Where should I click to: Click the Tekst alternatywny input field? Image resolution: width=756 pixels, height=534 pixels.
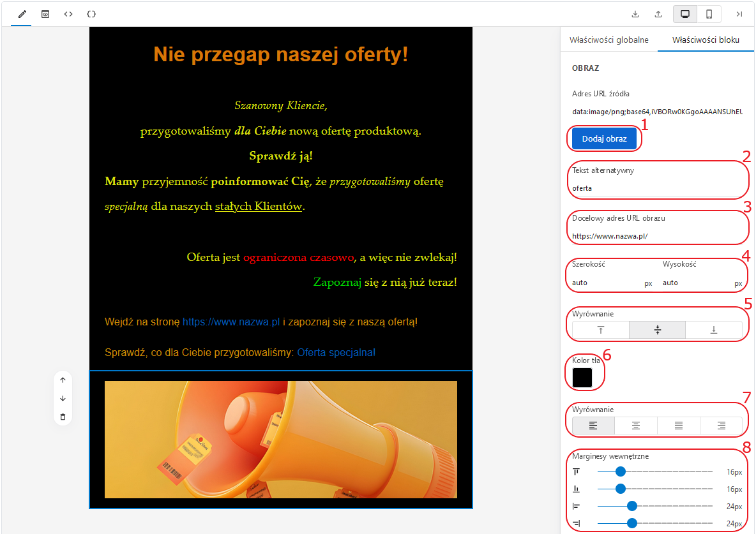point(657,188)
